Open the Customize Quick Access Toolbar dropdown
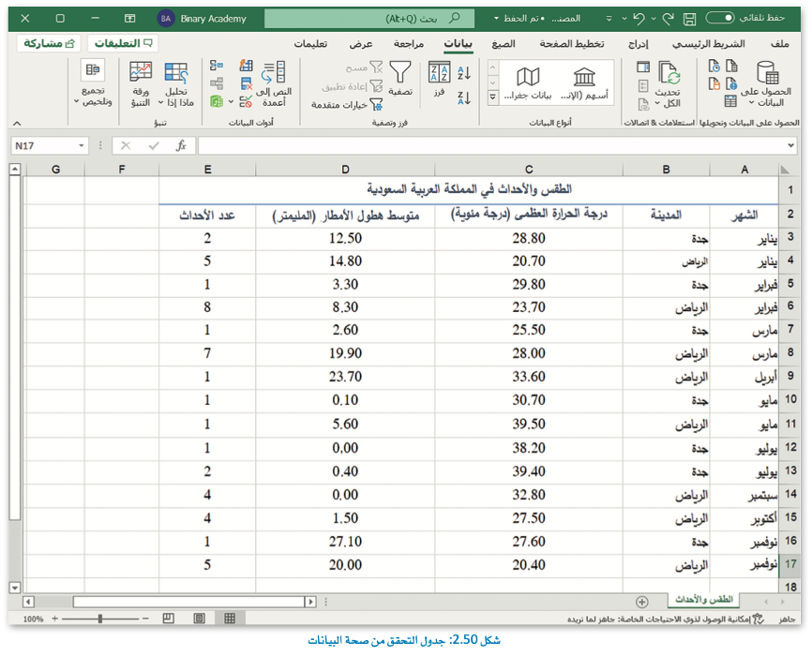The height and width of the screenshot is (656, 812). (x=609, y=19)
